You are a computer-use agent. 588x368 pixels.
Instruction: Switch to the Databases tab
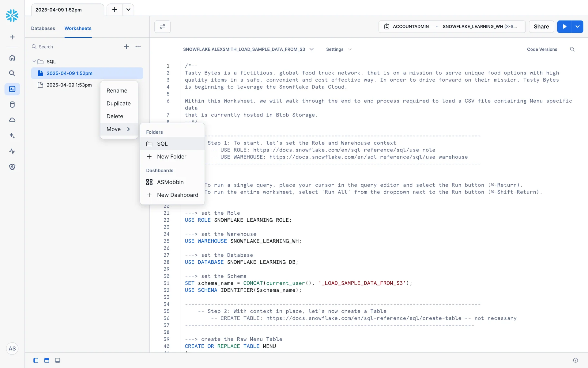[43, 28]
